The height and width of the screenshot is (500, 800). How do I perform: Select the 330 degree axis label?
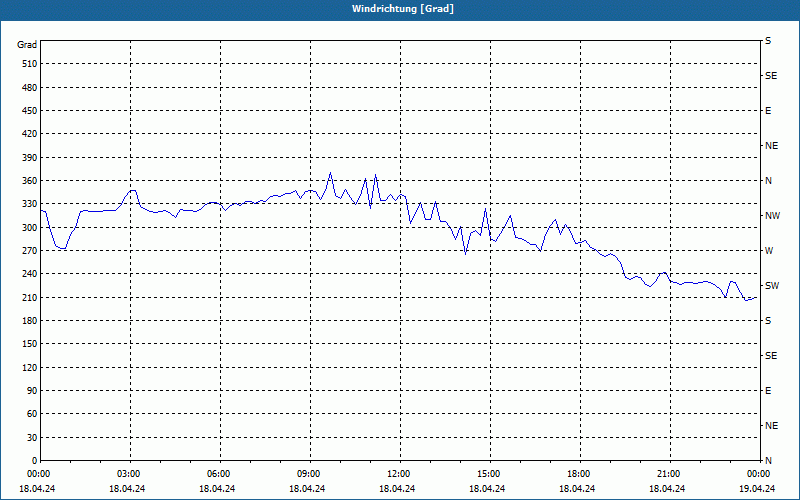(30, 204)
